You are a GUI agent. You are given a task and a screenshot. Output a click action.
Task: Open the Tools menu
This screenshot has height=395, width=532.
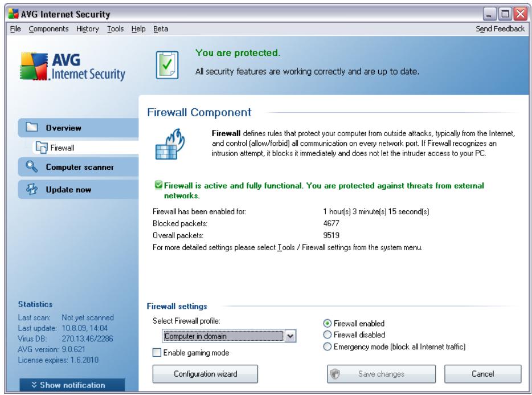[116, 29]
